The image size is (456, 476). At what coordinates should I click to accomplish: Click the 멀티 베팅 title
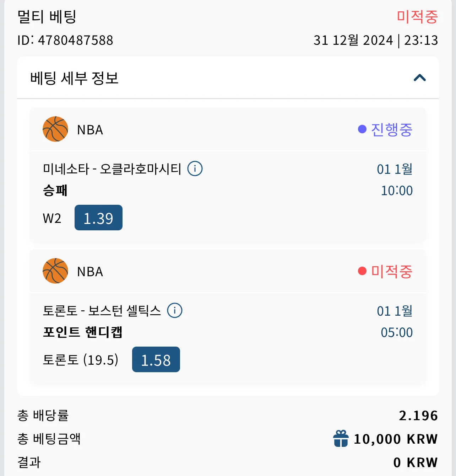[47, 16]
